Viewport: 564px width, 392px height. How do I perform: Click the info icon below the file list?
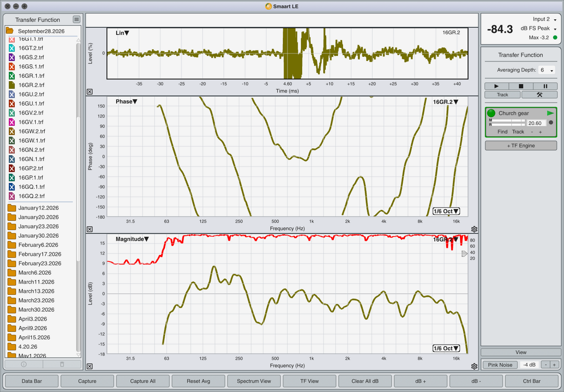(x=24, y=364)
